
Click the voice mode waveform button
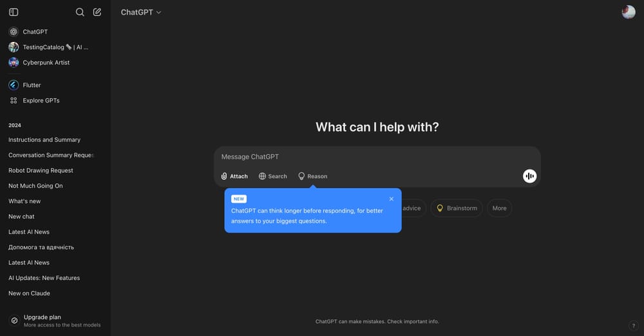point(530,176)
